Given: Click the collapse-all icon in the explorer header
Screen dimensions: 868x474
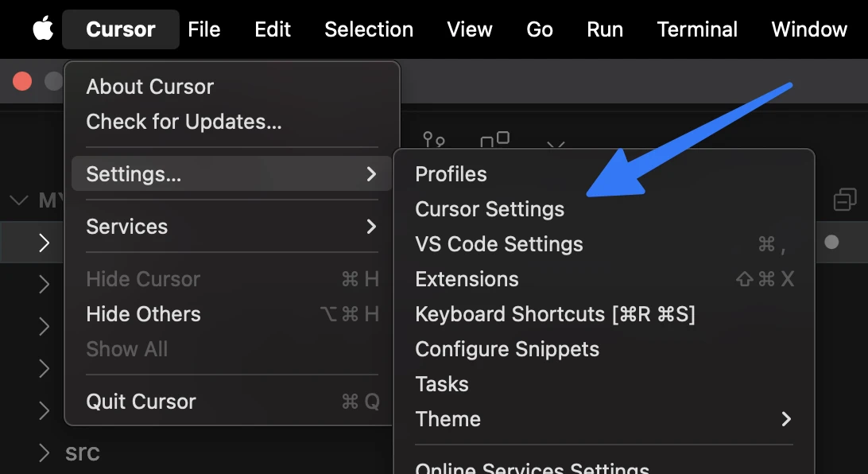Looking at the screenshot, I should click(844, 200).
